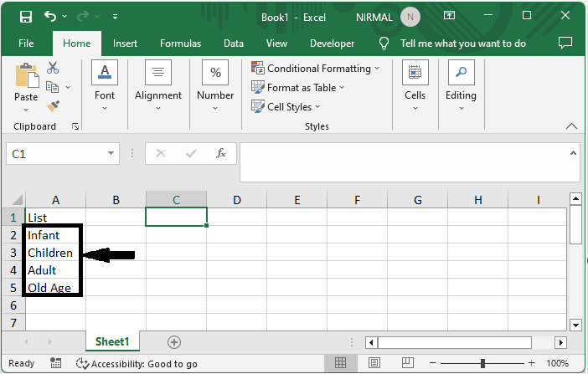This screenshot has width=588, height=374.
Task: Click the macro recording status icon
Action: [55, 363]
